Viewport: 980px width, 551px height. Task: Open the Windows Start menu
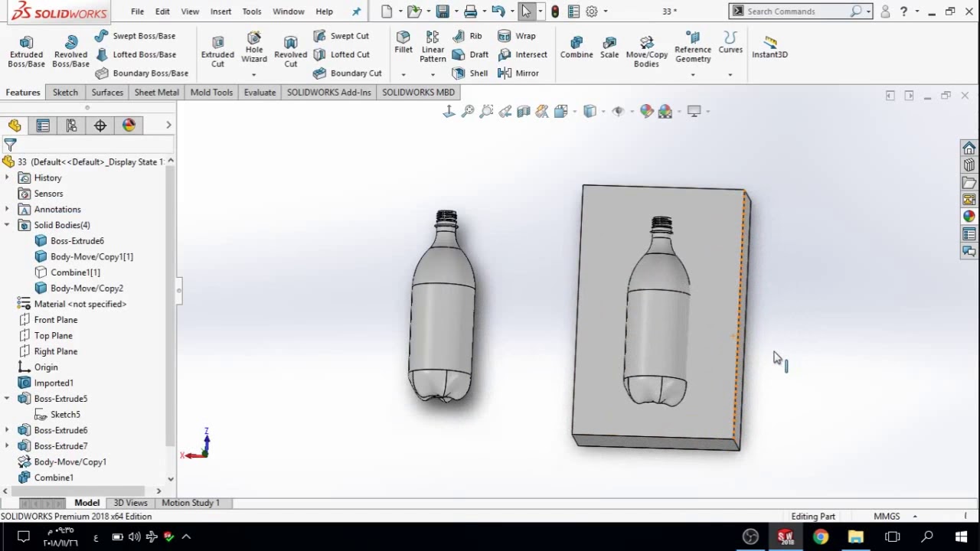point(962,537)
